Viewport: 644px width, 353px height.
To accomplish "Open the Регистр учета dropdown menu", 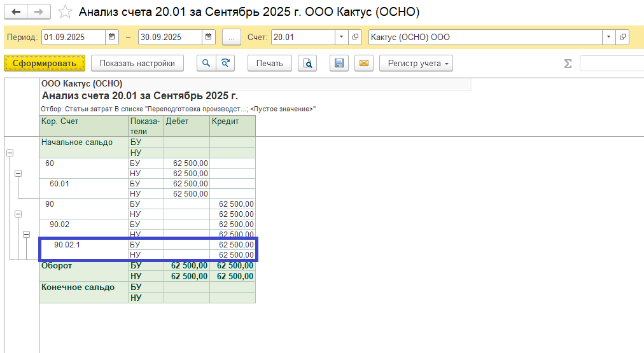I will [416, 63].
